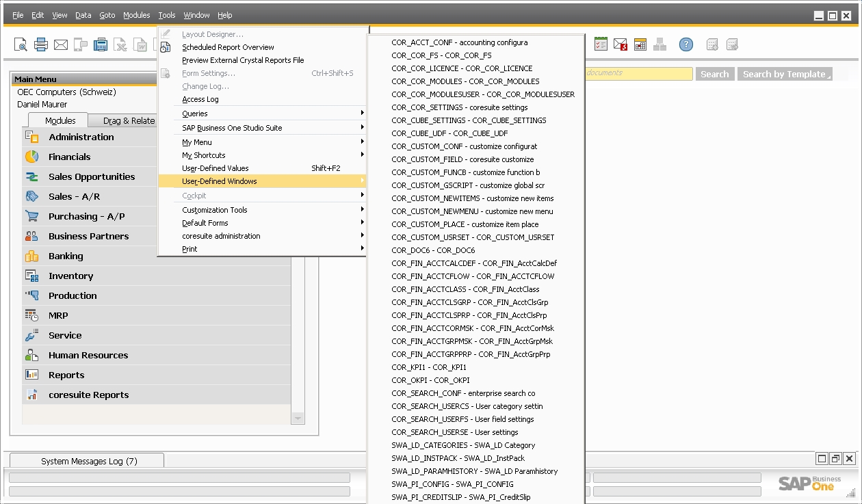Click the organization chart toolbar icon

[x=659, y=44]
